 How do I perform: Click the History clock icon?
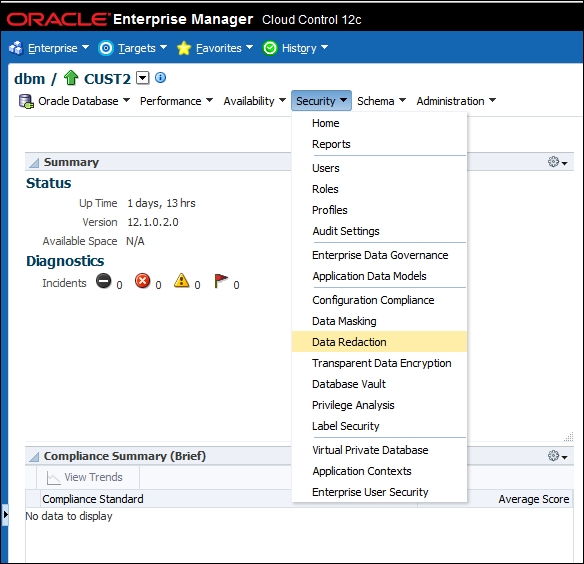[270, 48]
